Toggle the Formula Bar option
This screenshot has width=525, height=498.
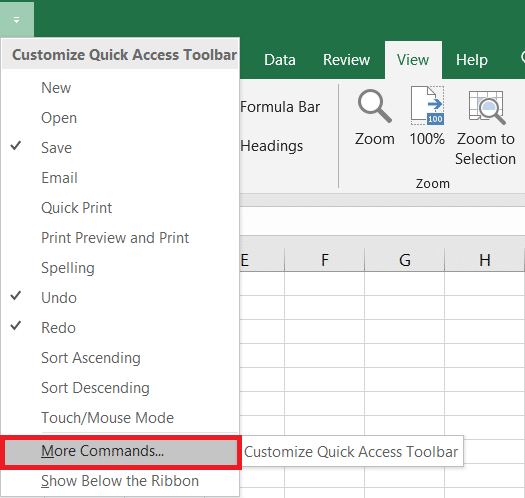(x=280, y=107)
